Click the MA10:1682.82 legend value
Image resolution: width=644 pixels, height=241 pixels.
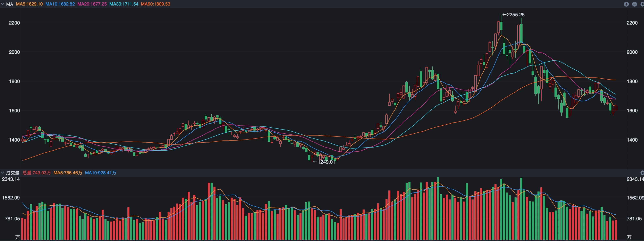tap(60, 4)
